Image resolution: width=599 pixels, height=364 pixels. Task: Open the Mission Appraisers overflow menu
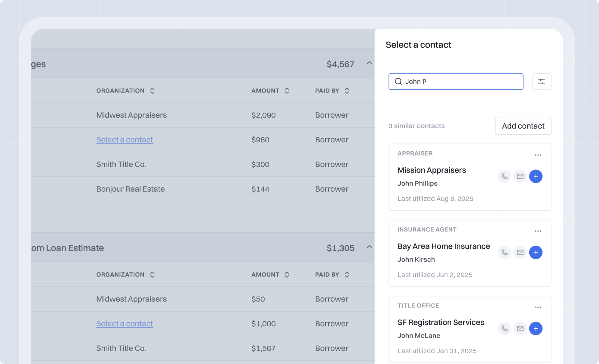click(538, 155)
